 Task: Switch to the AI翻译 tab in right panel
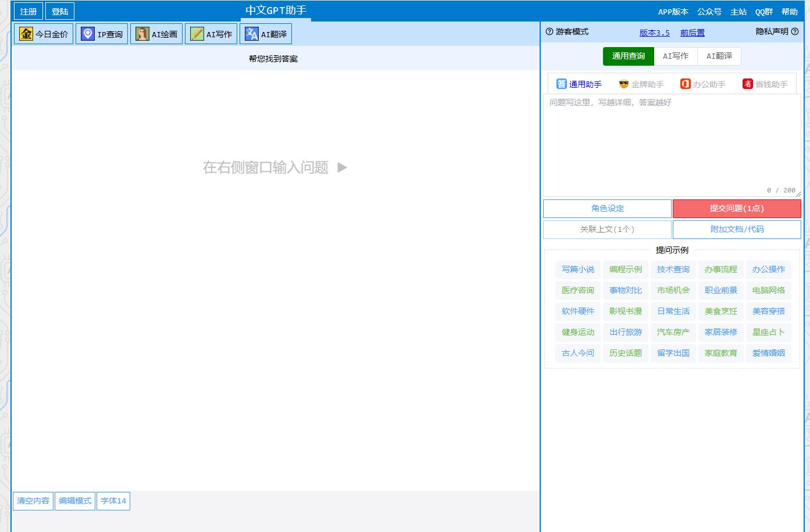pyautogui.click(x=719, y=56)
